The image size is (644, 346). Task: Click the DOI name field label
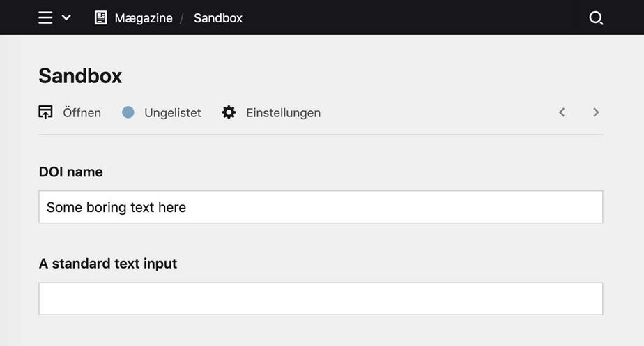71,172
